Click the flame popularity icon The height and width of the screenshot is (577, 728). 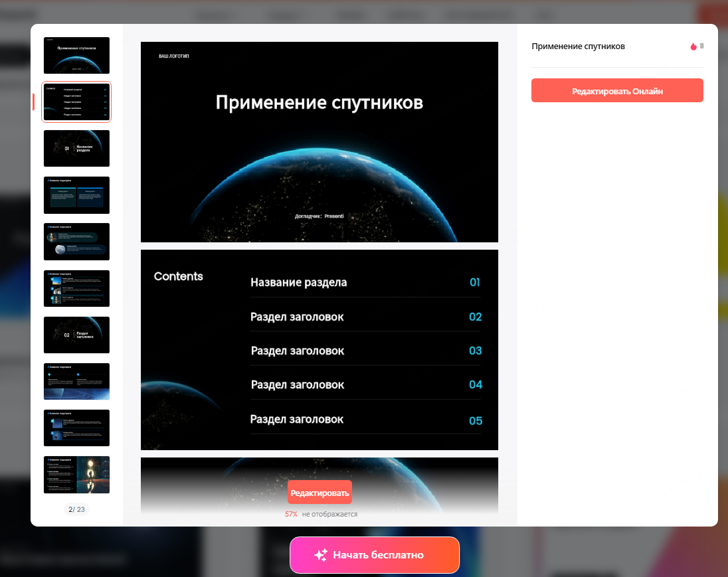point(693,46)
